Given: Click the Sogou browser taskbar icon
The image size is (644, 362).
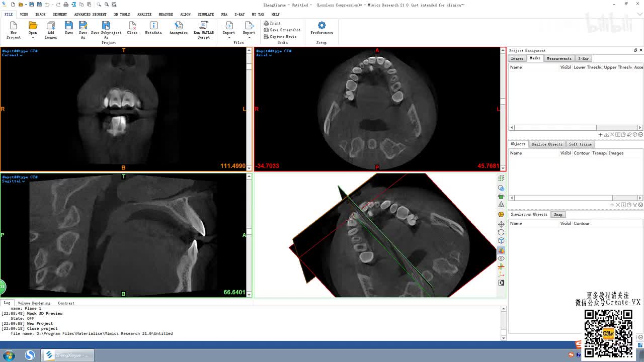Looking at the screenshot, I should click(x=30, y=355).
